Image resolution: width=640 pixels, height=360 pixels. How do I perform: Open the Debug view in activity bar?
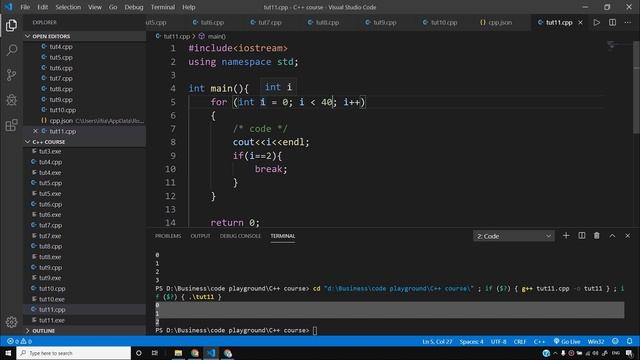11,100
